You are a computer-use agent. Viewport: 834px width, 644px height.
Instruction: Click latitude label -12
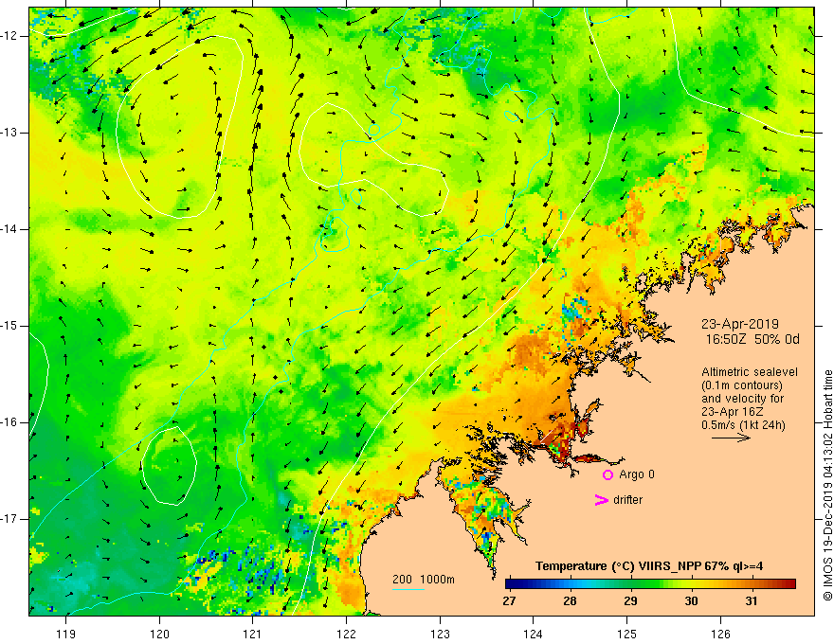(x=9, y=36)
